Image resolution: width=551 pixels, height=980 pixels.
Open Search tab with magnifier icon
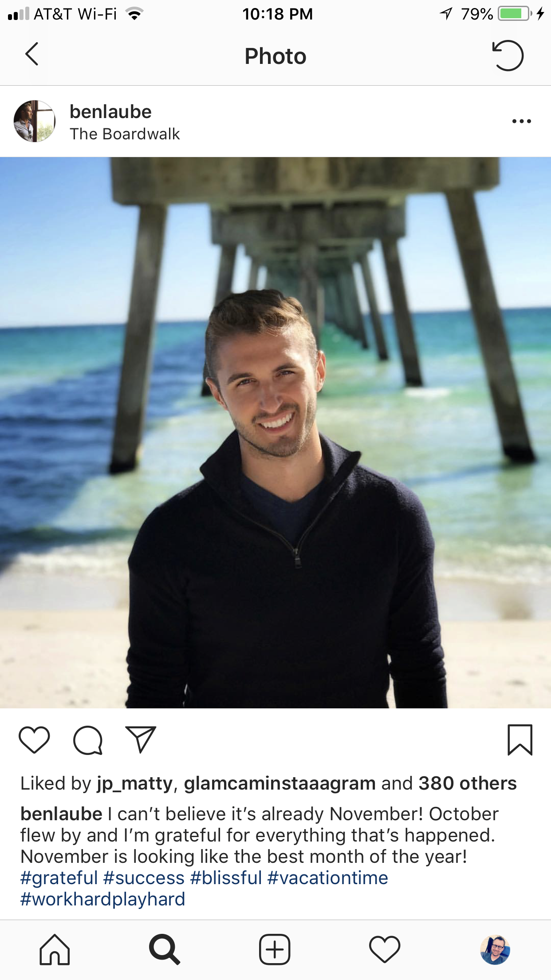[x=165, y=950]
